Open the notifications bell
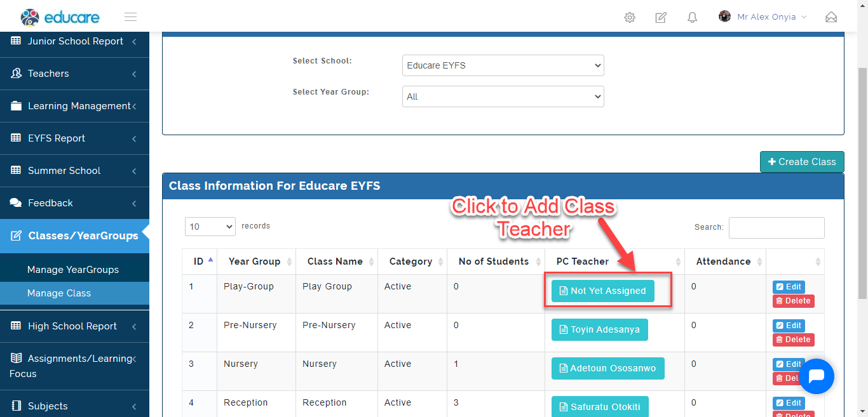Screen dimensions: 868x417 point(693,17)
